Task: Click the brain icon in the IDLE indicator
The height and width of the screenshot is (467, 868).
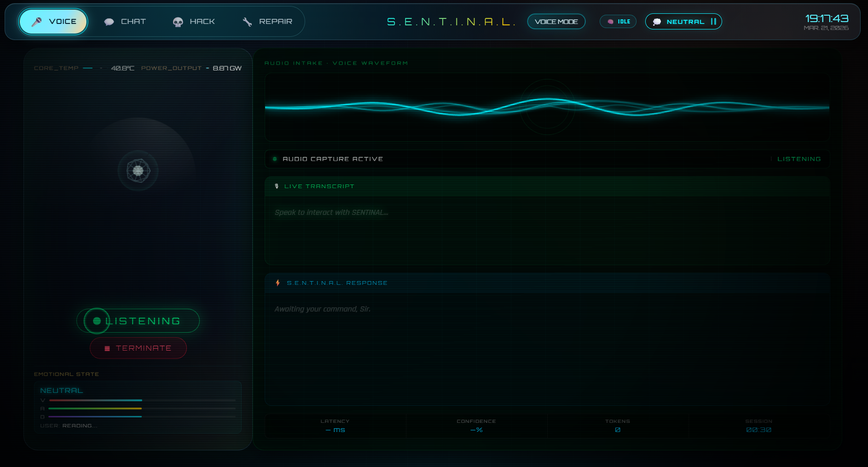Action: pyautogui.click(x=610, y=21)
